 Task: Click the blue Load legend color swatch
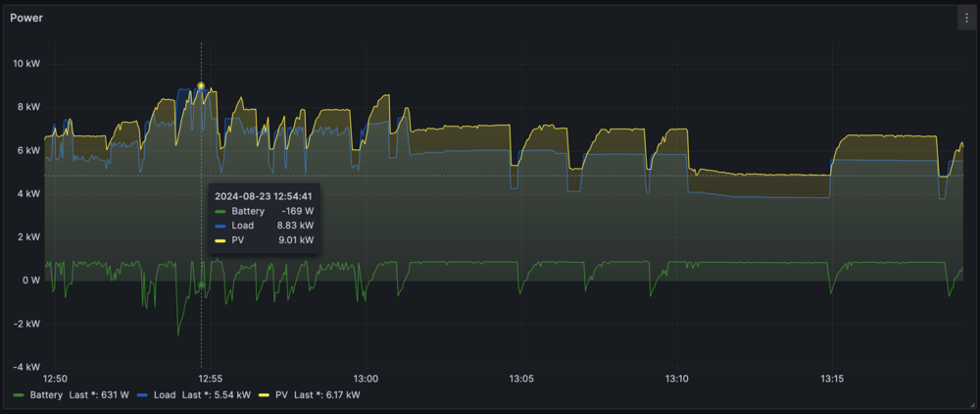(x=142, y=395)
